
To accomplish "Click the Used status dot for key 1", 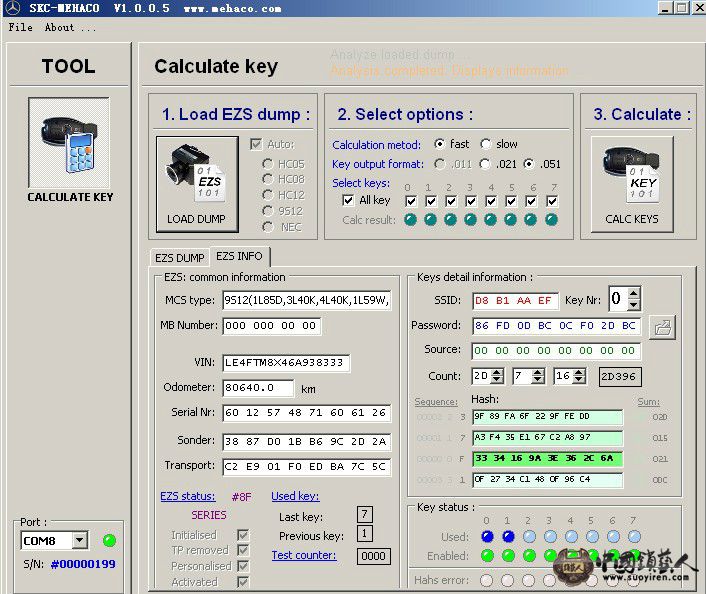I will coord(508,536).
